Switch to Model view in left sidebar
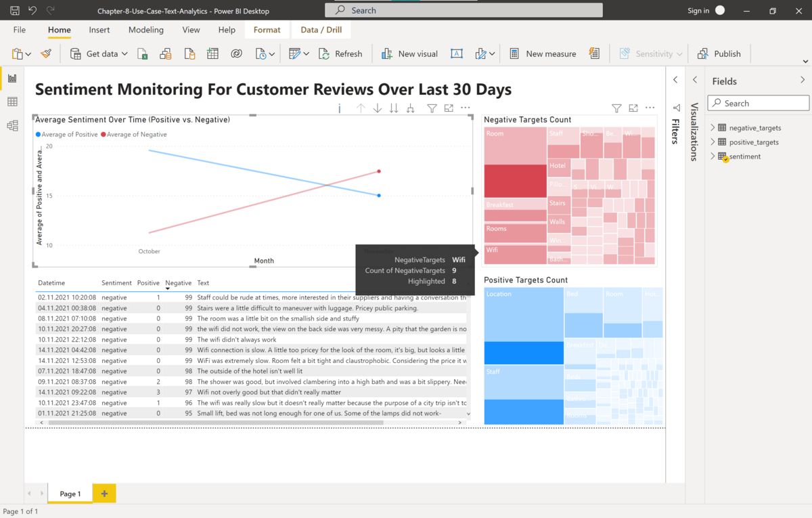 [x=12, y=125]
